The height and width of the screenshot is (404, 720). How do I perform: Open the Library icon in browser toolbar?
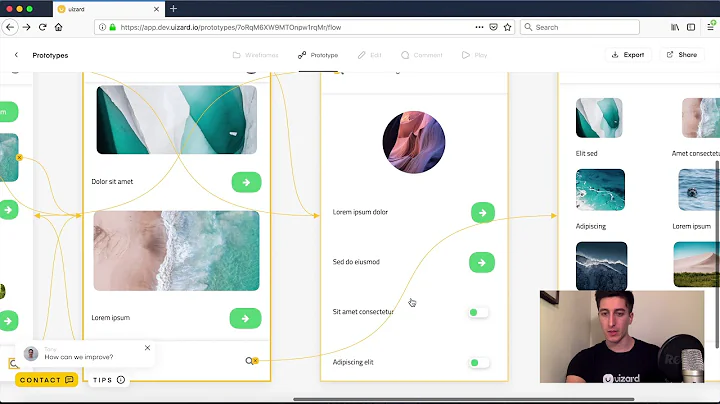[675, 27]
